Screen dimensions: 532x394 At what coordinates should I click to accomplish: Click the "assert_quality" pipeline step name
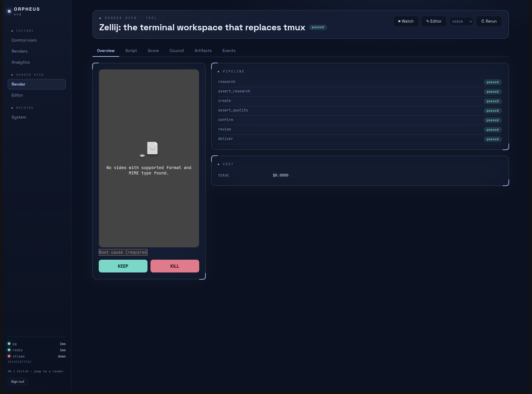click(233, 111)
